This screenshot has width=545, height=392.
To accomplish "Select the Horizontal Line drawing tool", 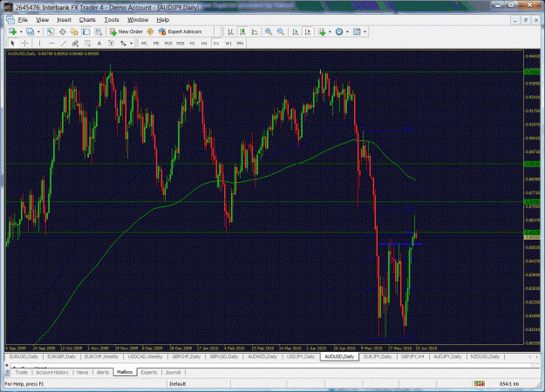I will point(51,43).
